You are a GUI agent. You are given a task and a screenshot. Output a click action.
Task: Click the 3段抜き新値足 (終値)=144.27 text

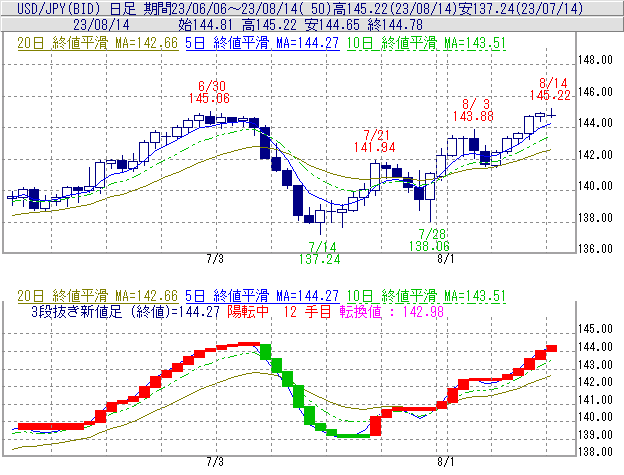click(x=125, y=311)
